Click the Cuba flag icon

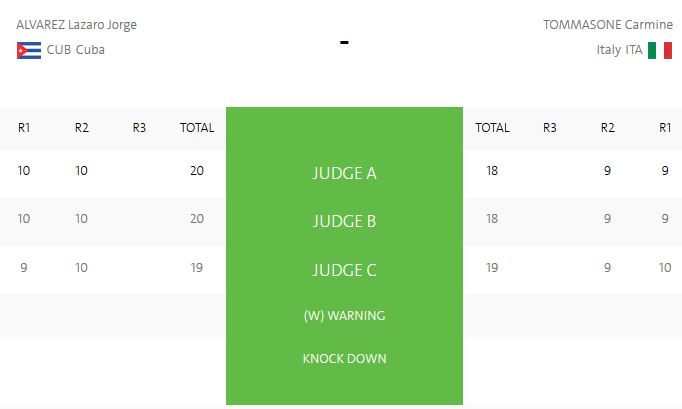[x=29, y=50]
